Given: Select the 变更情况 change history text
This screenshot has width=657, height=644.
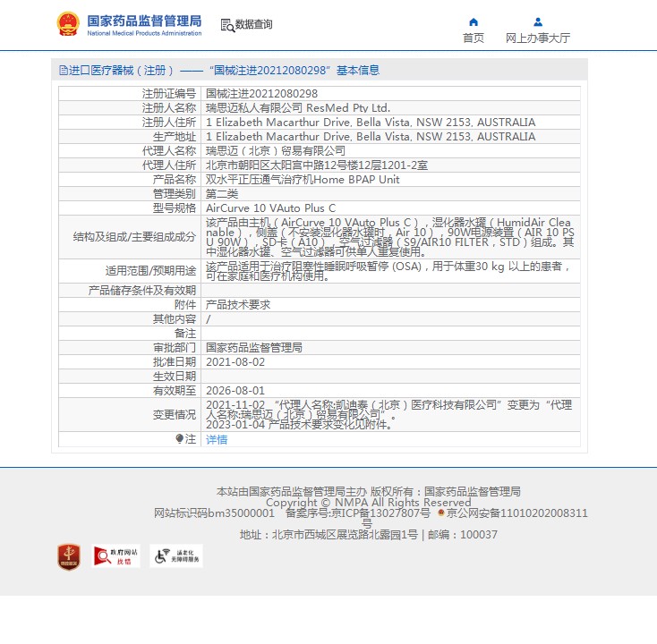Looking at the screenshot, I should (x=388, y=414).
